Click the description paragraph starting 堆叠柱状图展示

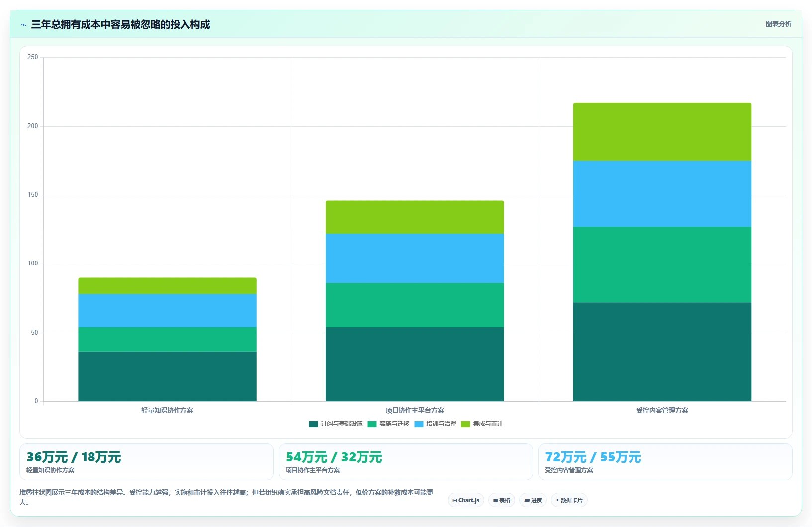coord(226,497)
